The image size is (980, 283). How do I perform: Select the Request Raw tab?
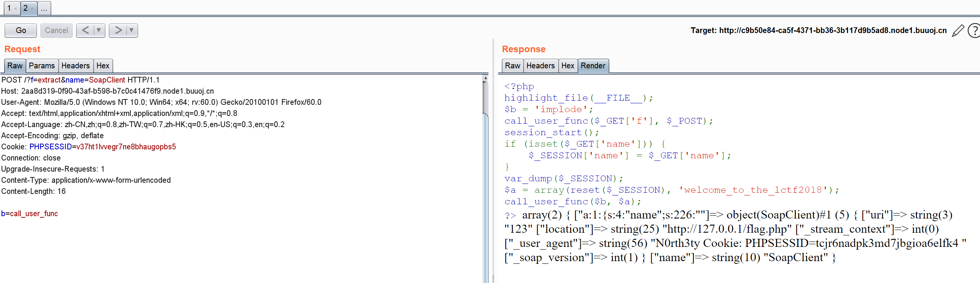tap(15, 66)
